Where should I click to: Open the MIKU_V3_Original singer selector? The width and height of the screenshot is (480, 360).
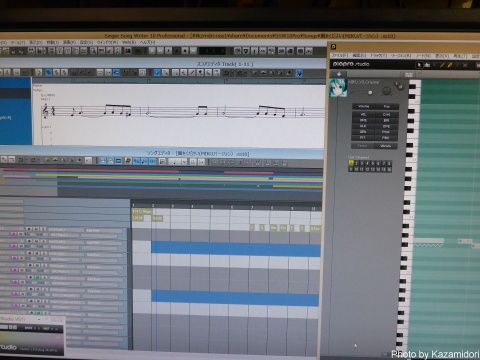pos(364,82)
